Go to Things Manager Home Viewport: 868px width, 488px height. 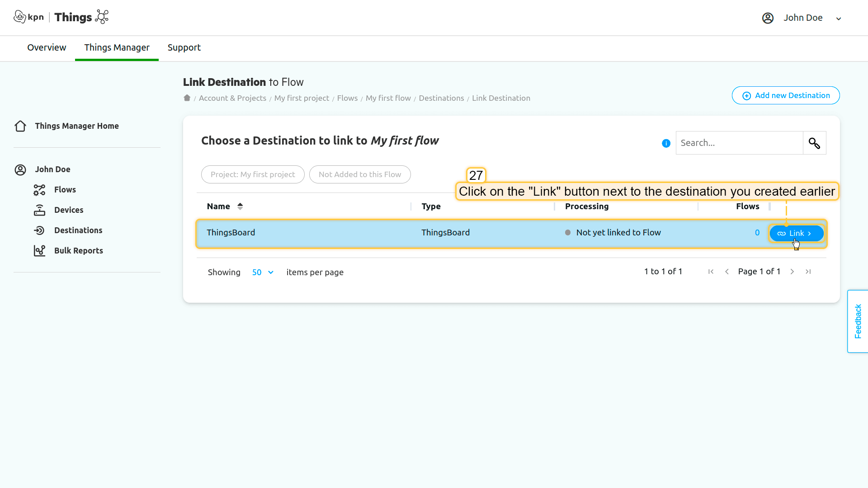click(76, 126)
